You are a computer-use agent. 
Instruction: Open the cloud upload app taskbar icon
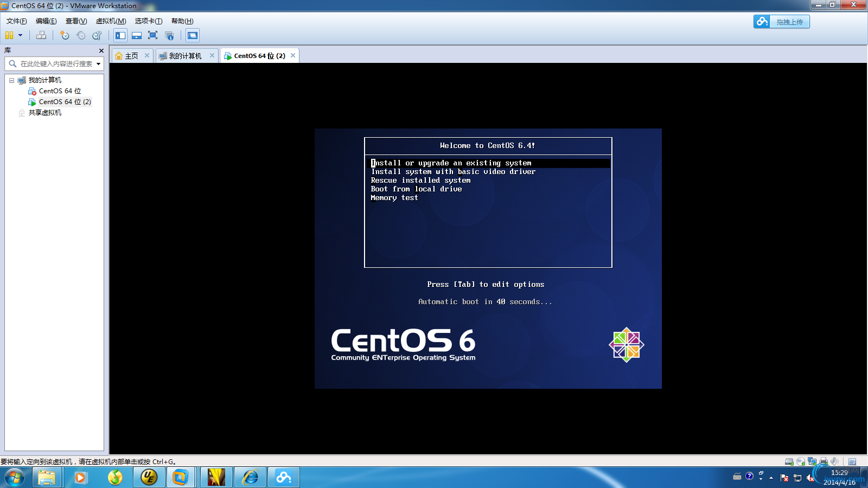tap(283, 477)
